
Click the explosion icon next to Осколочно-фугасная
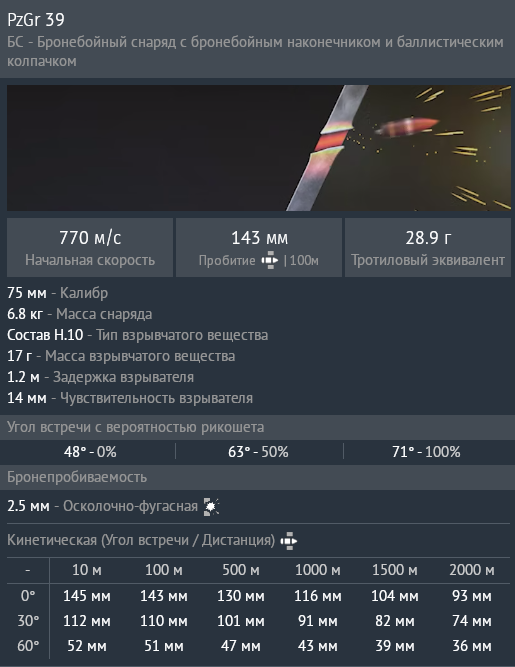[x=211, y=506]
